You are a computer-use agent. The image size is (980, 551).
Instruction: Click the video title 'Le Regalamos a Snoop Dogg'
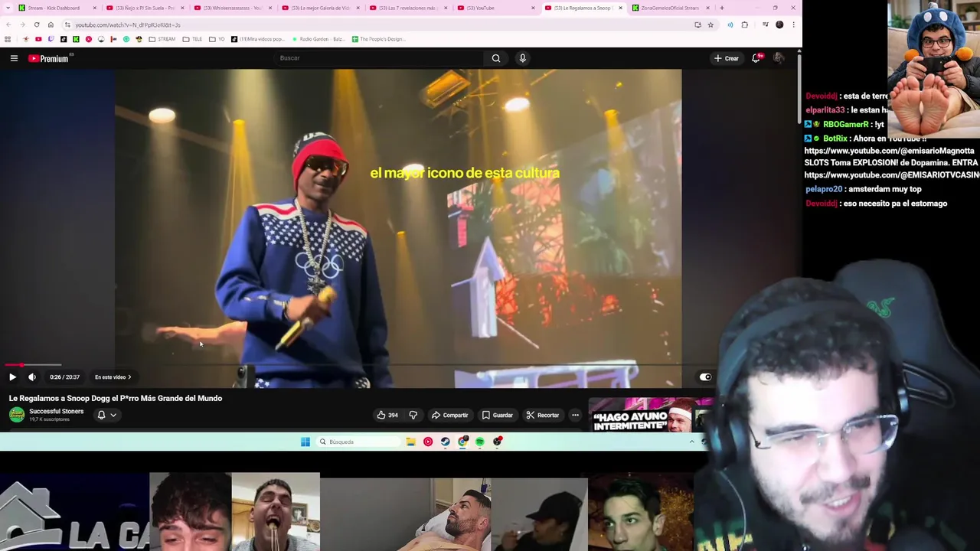pyautogui.click(x=116, y=398)
